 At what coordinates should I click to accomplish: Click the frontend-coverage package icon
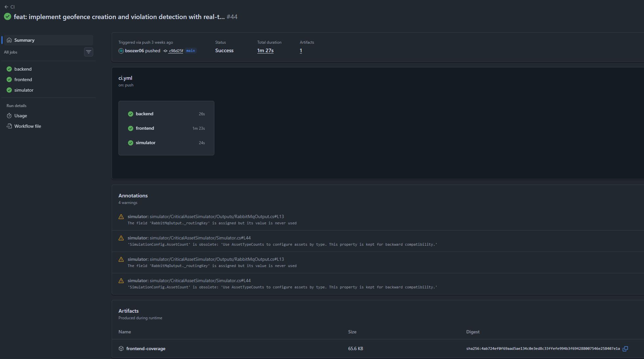[121, 349]
